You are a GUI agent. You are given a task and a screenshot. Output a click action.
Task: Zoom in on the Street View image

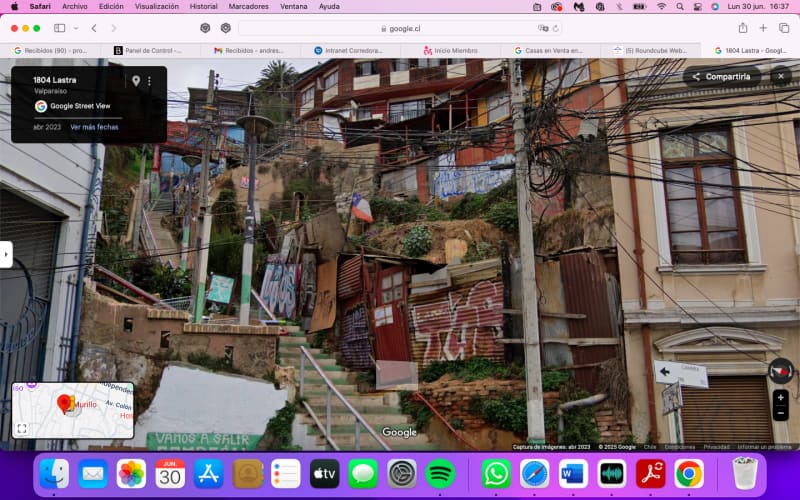click(781, 397)
